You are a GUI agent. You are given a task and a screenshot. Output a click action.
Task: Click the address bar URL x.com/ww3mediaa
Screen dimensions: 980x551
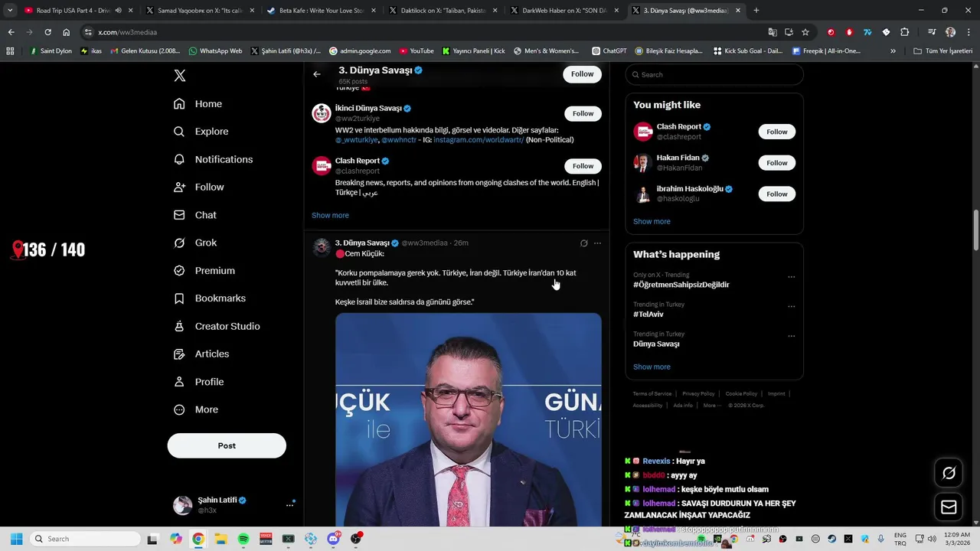coord(127,32)
